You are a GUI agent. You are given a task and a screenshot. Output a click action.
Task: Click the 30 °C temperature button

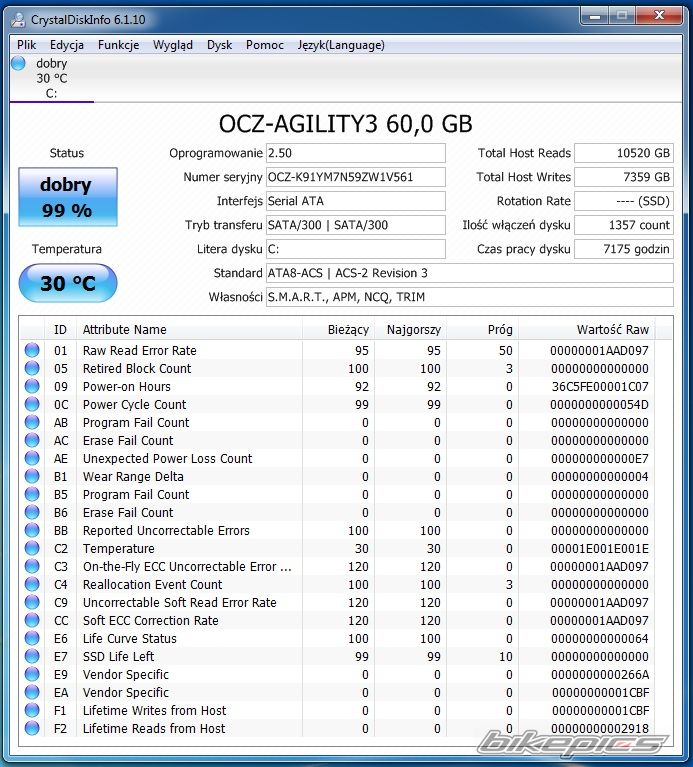[67, 284]
